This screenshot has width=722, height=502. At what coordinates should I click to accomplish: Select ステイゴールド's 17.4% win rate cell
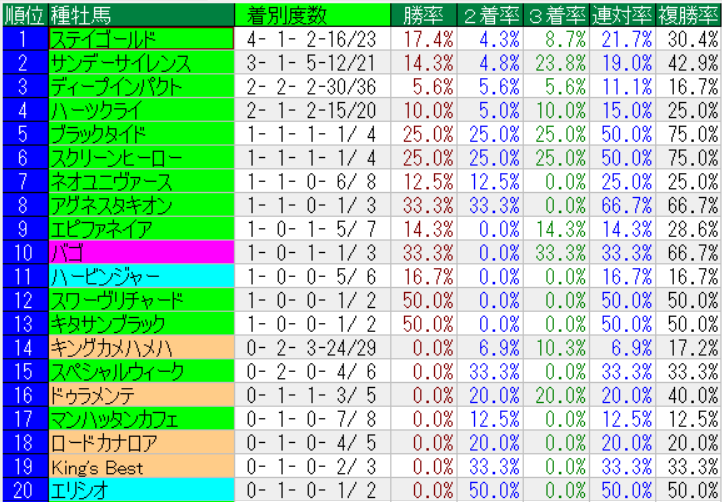point(424,39)
